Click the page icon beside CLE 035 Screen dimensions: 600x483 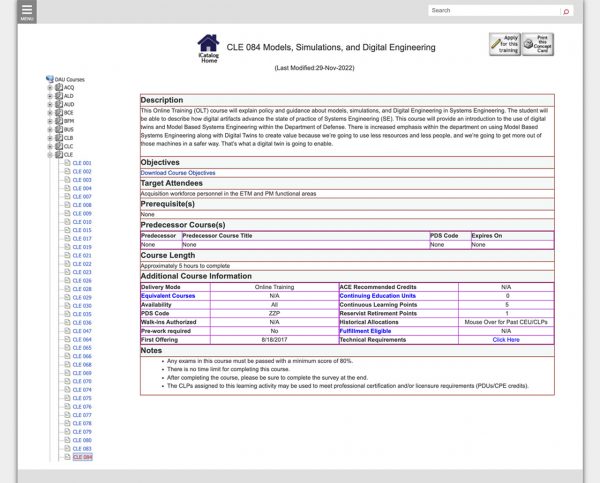coord(67,314)
